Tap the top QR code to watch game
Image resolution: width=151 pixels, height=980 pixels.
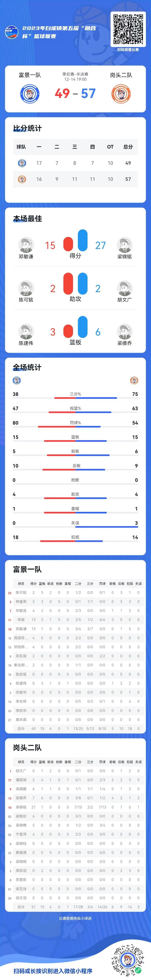click(128, 30)
